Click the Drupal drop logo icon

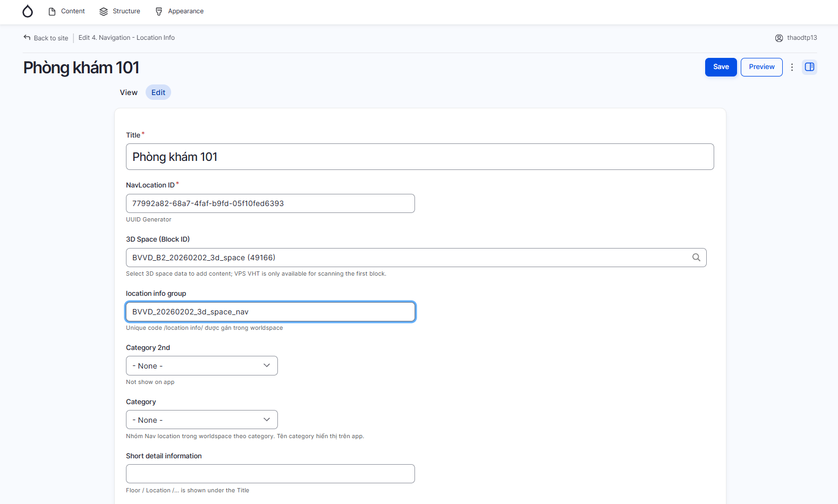28,11
